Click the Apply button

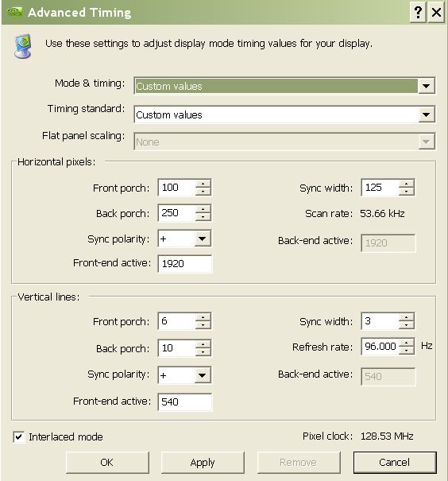(203, 462)
